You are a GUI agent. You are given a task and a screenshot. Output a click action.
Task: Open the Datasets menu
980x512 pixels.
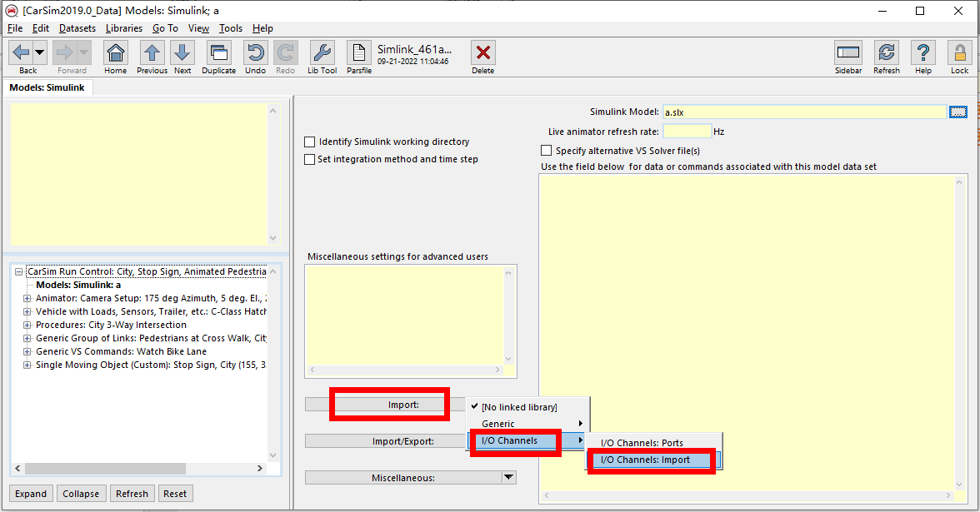[77, 28]
